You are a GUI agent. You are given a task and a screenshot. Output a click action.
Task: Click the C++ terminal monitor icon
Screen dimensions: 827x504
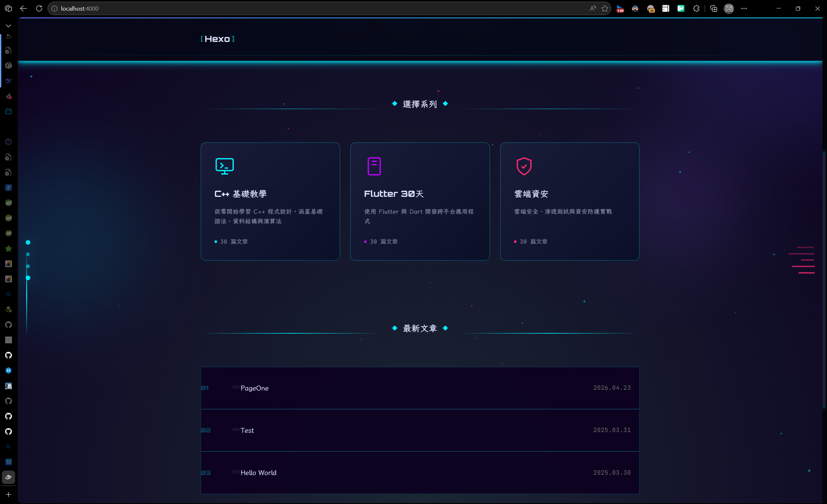click(x=224, y=166)
